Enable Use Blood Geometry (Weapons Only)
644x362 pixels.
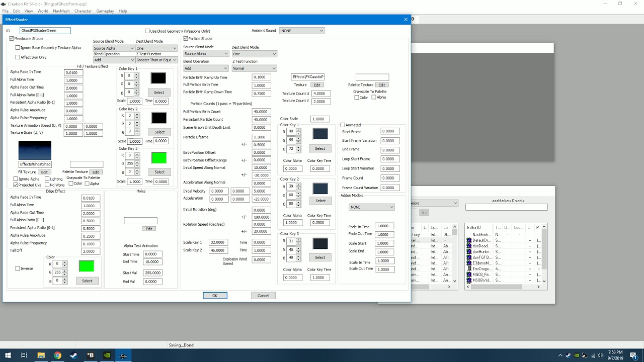tap(147, 31)
